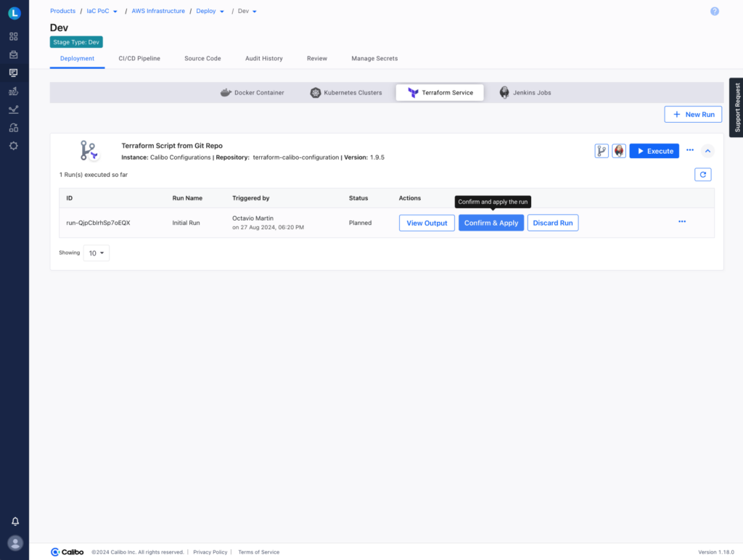
Task: Open the dashboard grid icon in sidebar
Action: tap(14, 36)
